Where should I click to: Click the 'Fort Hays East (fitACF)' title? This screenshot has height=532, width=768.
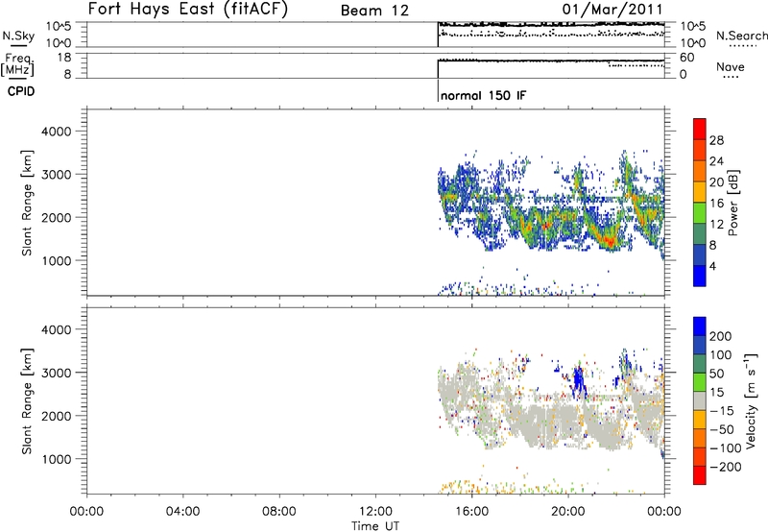coord(188,9)
